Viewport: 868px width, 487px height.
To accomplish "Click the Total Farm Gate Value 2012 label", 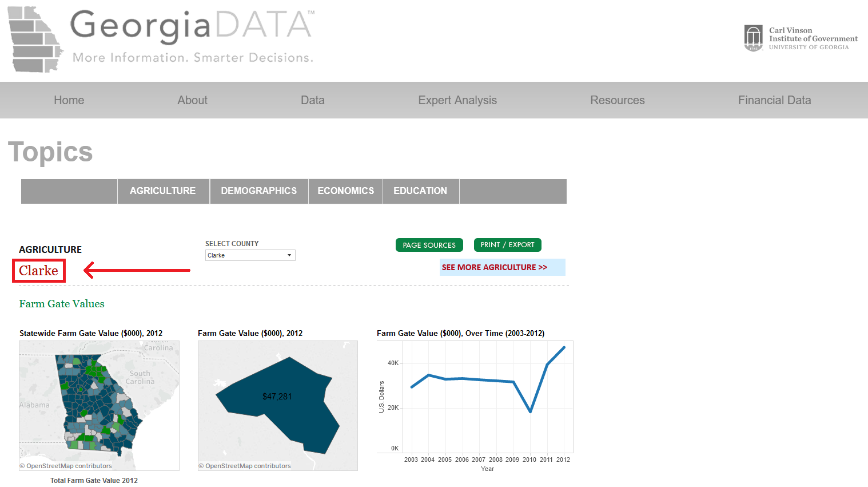I will click(x=94, y=481).
